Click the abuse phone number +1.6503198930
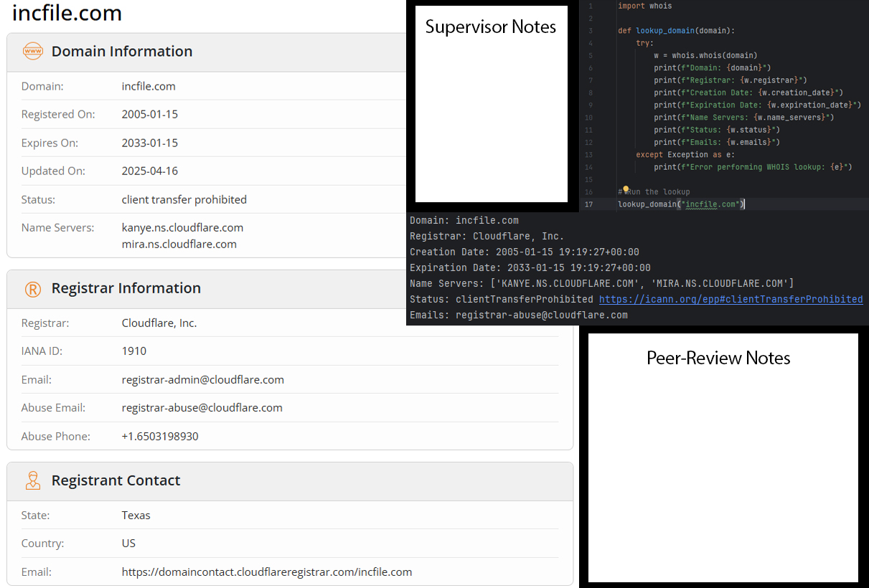 (160, 436)
